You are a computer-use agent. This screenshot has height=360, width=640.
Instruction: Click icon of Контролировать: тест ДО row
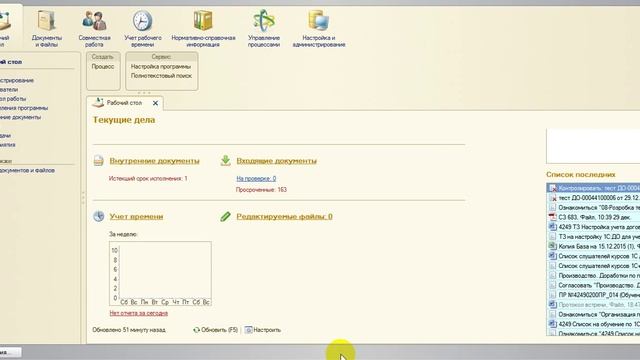tap(552, 188)
